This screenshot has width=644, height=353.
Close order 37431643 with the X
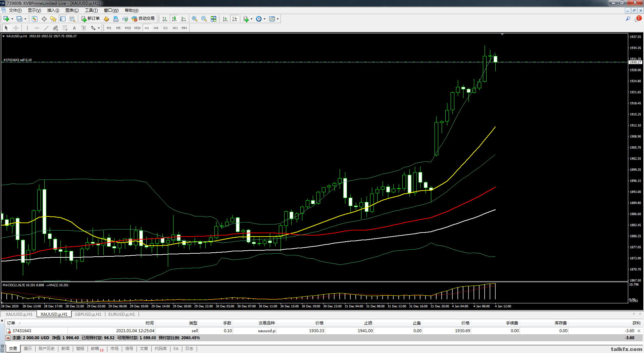(x=639, y=331)
